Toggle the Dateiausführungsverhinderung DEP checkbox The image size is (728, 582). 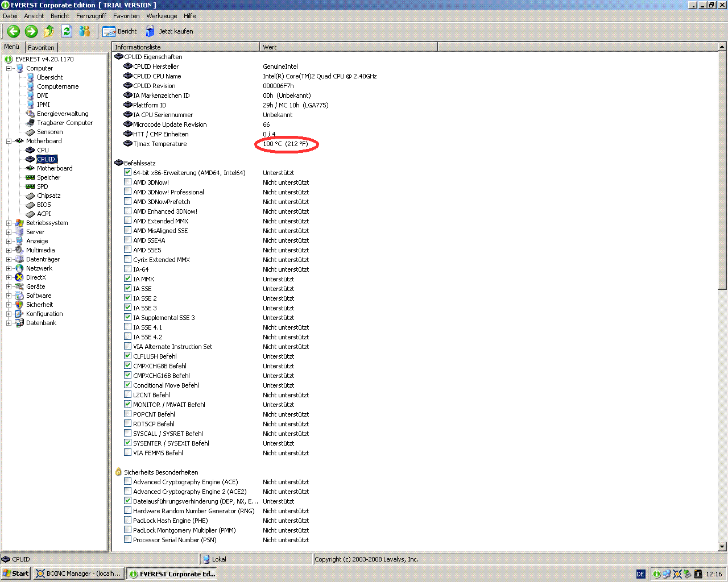[x=128, y=501]
